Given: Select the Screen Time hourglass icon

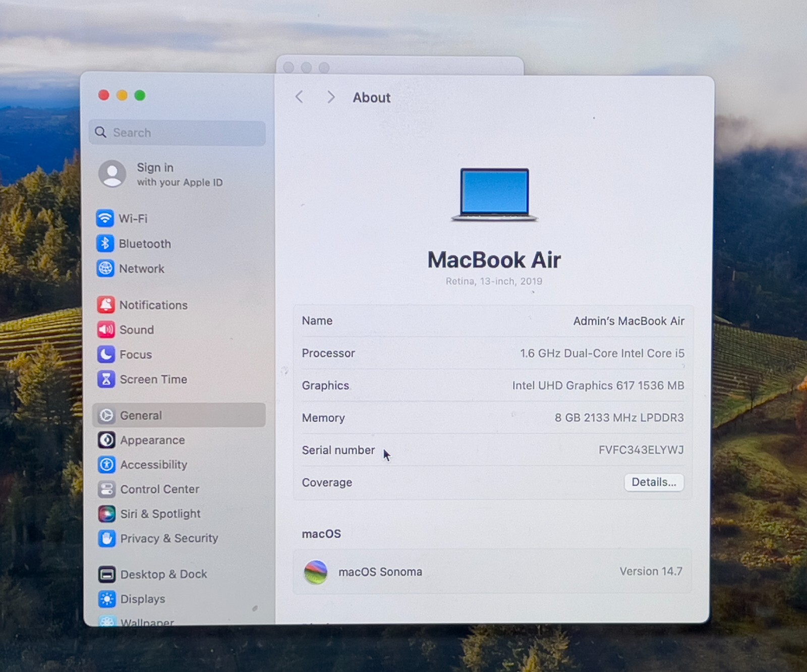Looking at the screenshot, I should click(x=106, y=379).
